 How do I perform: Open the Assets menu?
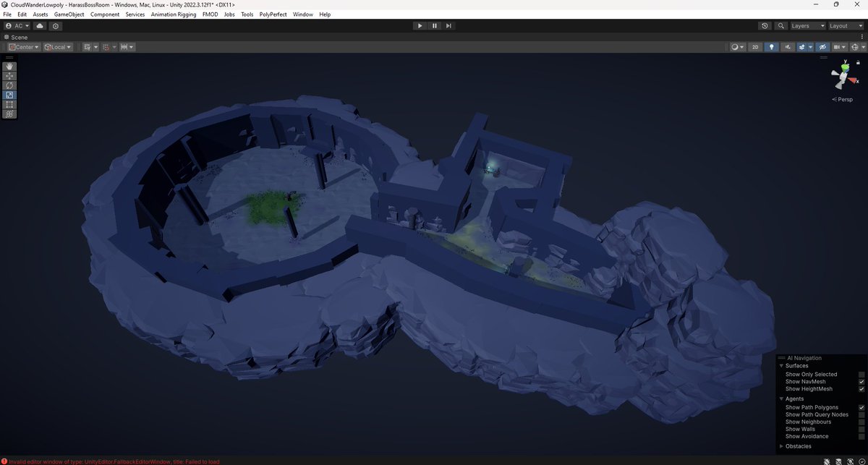pyautogui.click(x=41, y=14)
